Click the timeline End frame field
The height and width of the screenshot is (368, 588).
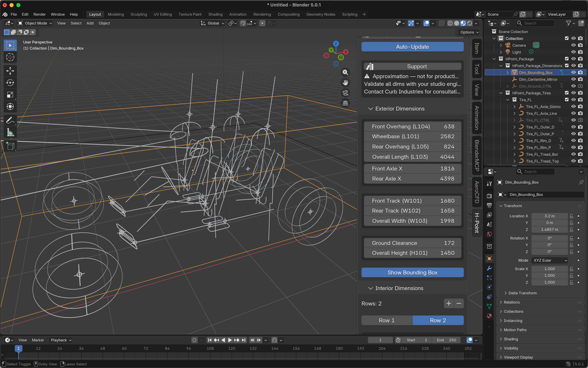coord(446,340)
